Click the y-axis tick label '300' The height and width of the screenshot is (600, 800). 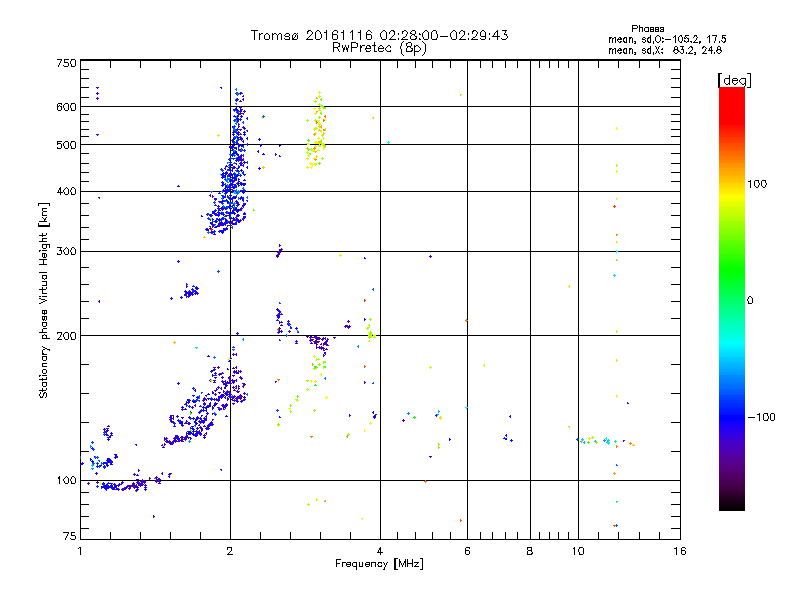coord(66,252)
